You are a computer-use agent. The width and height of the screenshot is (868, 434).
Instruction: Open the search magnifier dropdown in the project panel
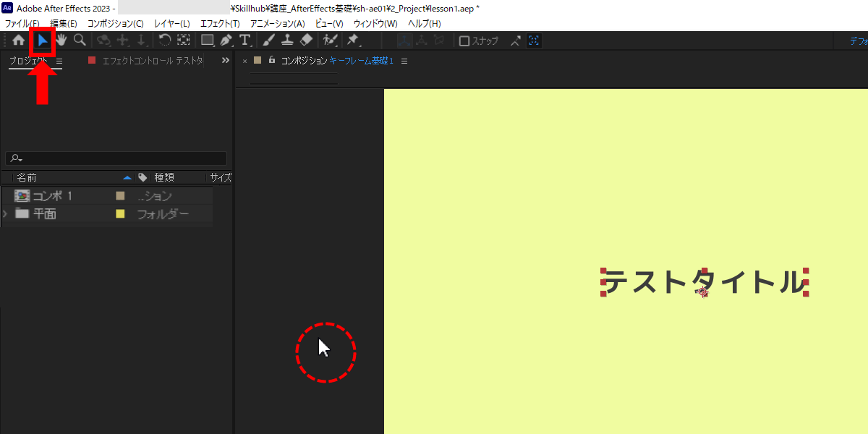17,158
